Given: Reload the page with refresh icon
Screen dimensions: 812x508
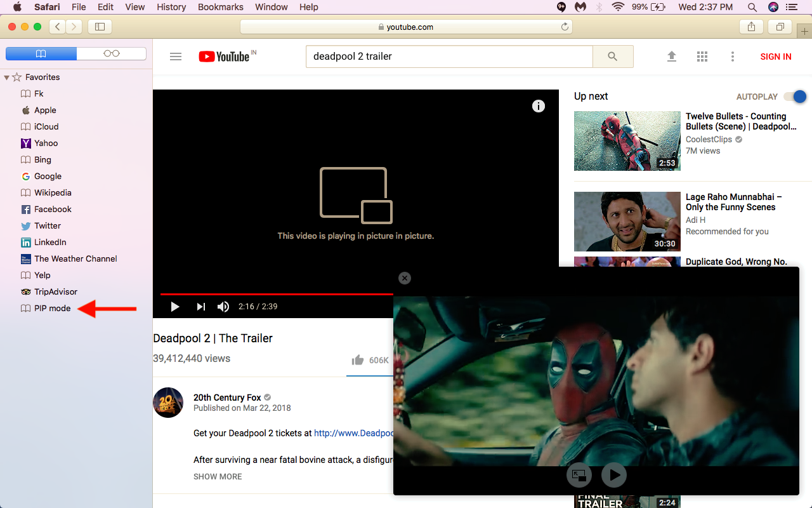Looking at the screenshot, I should (565, 27).
